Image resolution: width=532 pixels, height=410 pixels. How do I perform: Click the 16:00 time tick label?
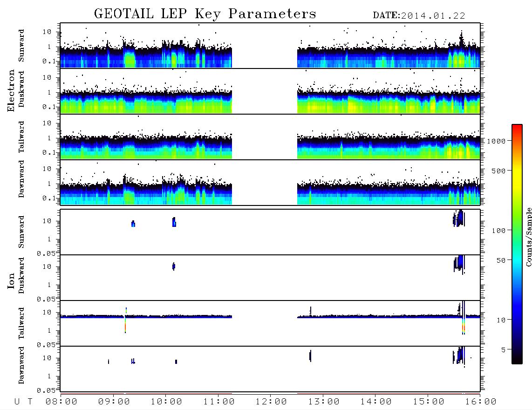click(481, 402)
